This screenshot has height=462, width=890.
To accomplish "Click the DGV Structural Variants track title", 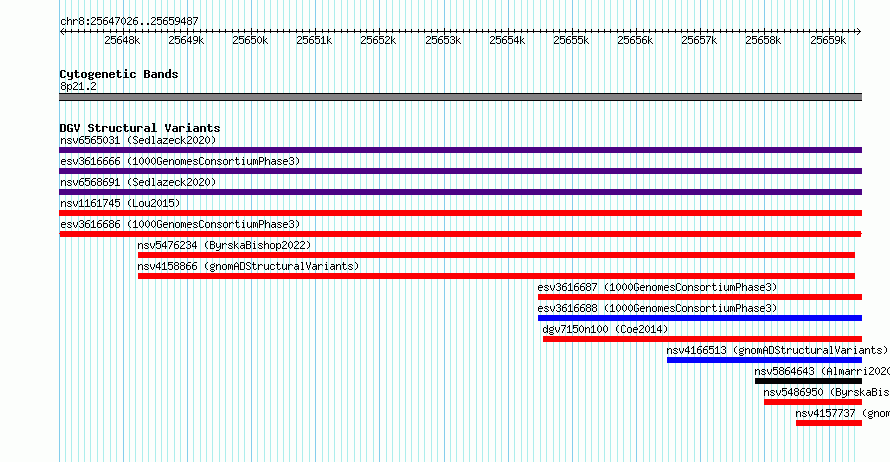I will tap(140, 128).
